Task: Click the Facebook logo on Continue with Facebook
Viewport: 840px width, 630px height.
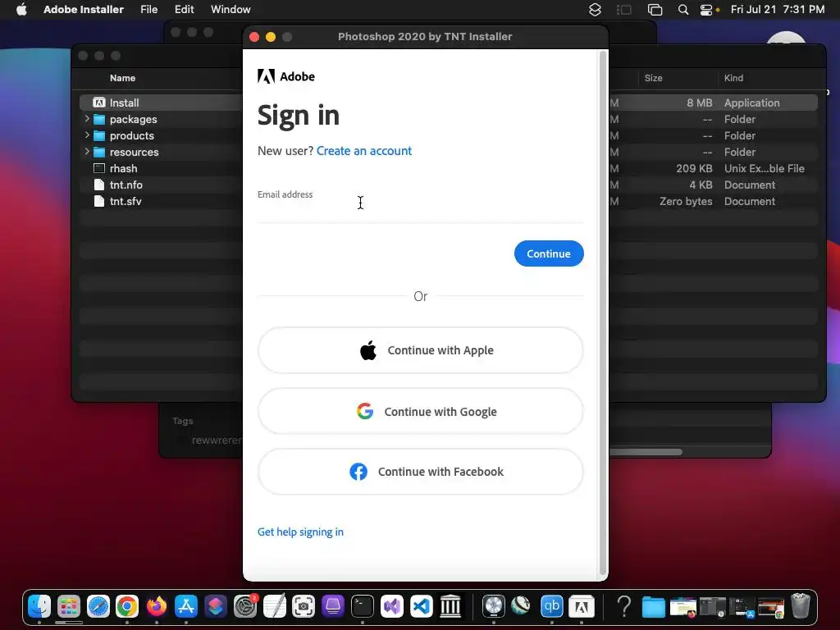Action: (x=358, y=472)
